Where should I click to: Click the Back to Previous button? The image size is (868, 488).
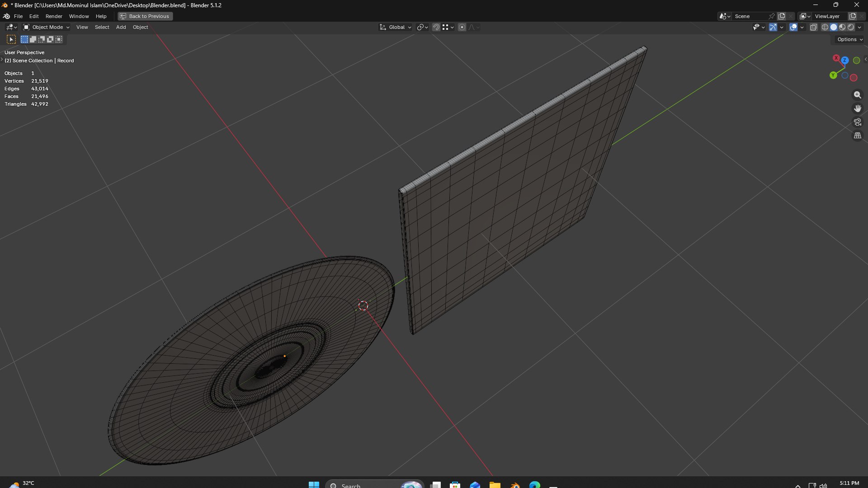(145, 16)
